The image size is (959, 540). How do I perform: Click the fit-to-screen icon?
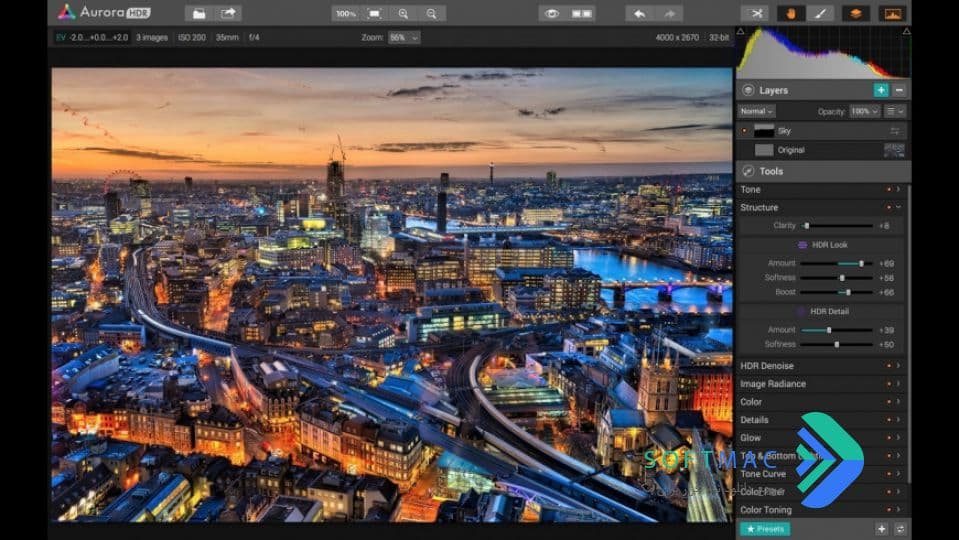pyautogui.click(x=374, y=13)
